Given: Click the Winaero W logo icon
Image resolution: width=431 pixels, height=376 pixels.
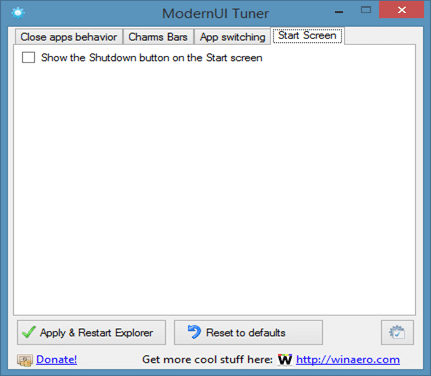Looking at the screenshot, I should point(285,360).
